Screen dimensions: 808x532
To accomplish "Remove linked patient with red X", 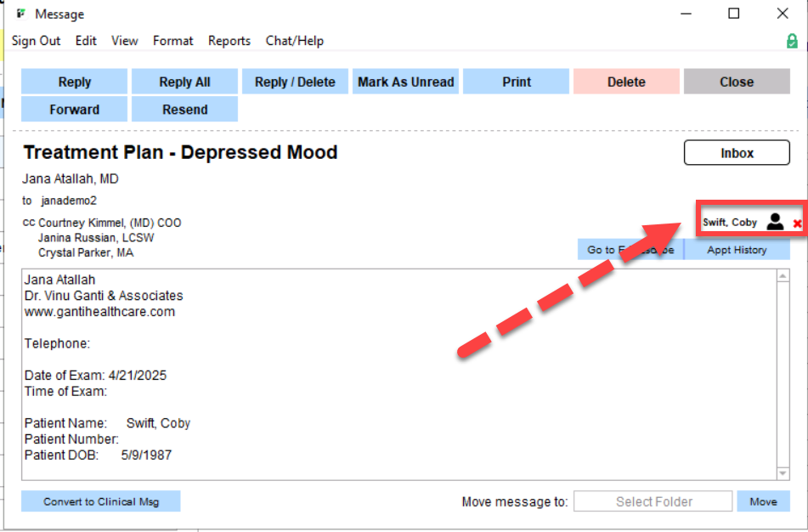I will (x=797, y=224).
